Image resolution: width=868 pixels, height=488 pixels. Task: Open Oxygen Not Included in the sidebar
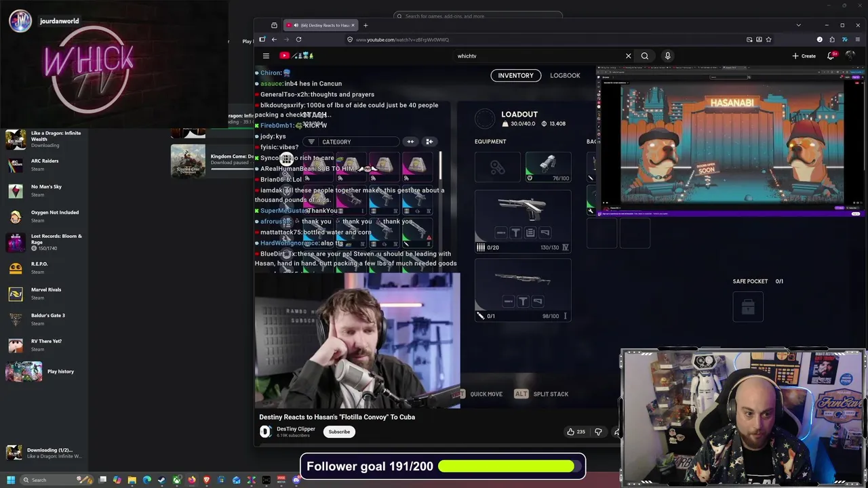tap(43, 216)
